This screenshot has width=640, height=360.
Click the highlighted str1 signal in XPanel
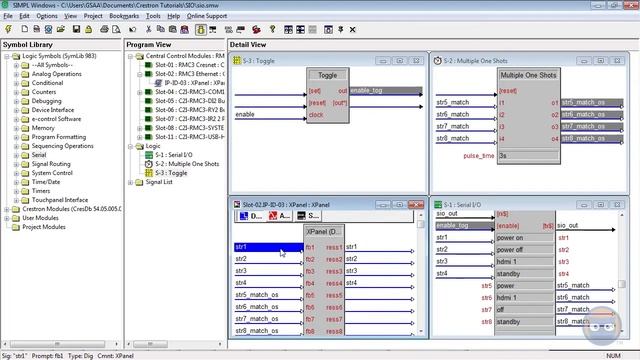[269, 247]
